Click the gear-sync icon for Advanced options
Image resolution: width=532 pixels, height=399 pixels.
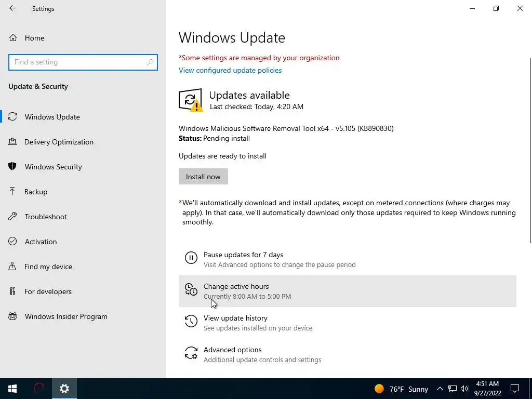click(x=191, y=353)
